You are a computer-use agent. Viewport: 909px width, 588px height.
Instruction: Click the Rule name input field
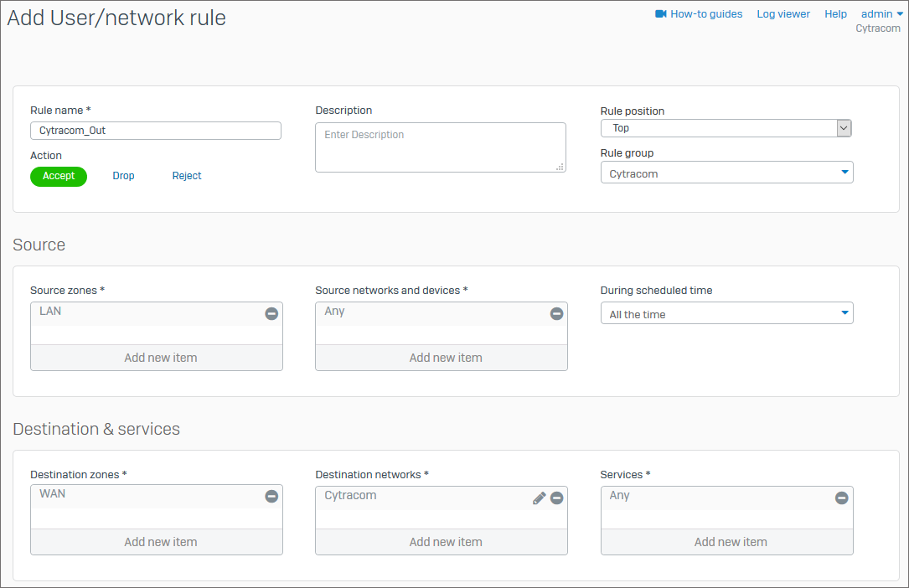pos(156,131)
